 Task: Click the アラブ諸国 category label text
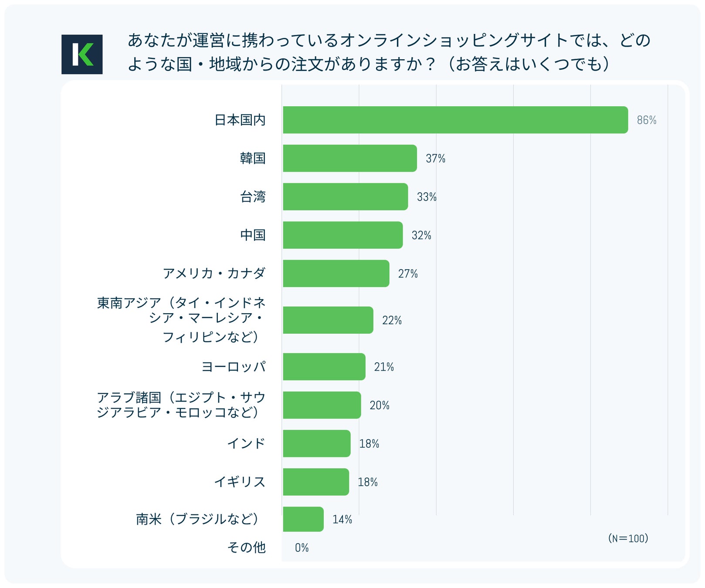181,405
